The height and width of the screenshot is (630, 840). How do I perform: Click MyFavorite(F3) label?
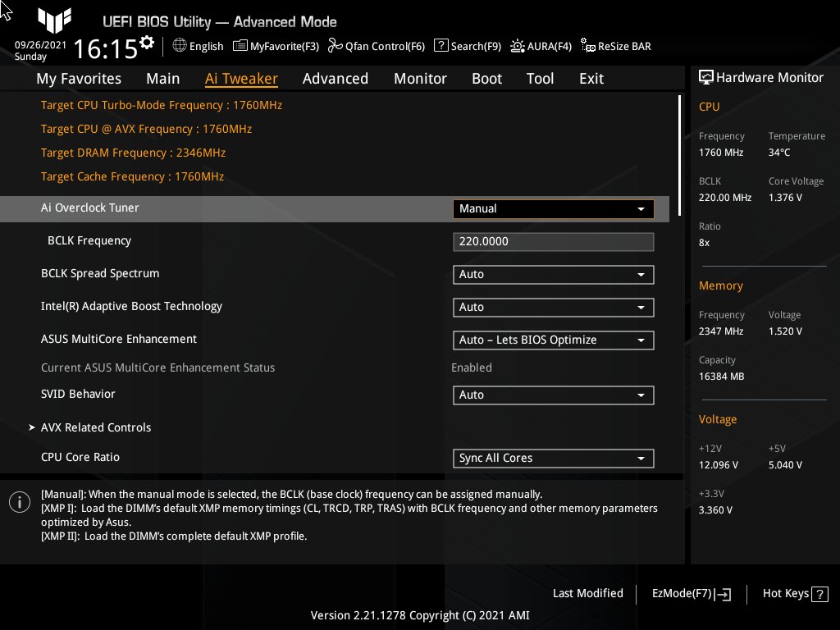pos(285,46)
